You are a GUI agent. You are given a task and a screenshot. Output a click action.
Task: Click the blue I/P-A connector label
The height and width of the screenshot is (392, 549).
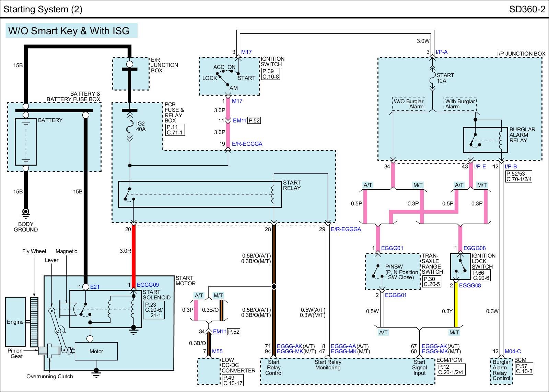tap(442, 52)
